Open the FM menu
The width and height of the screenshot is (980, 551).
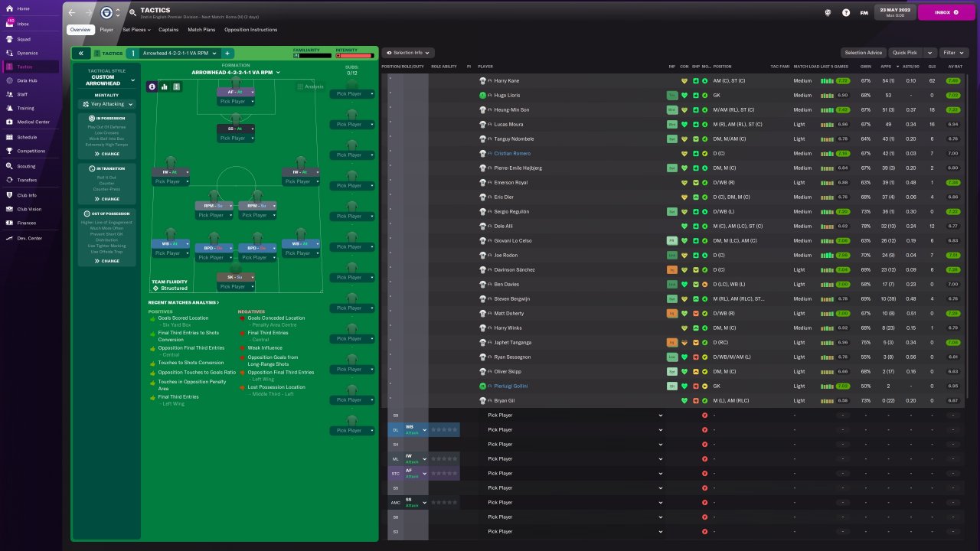click(x=864, y=13)
